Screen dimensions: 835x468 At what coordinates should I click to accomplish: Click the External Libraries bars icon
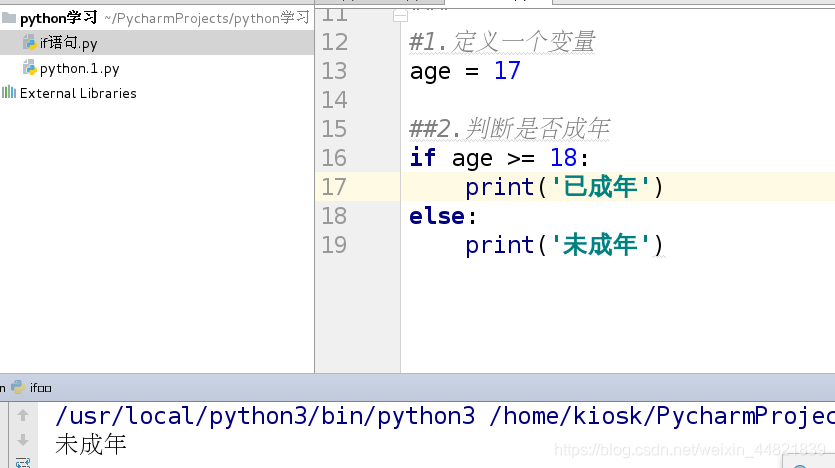pyautogui.click(x=9, y=93)
